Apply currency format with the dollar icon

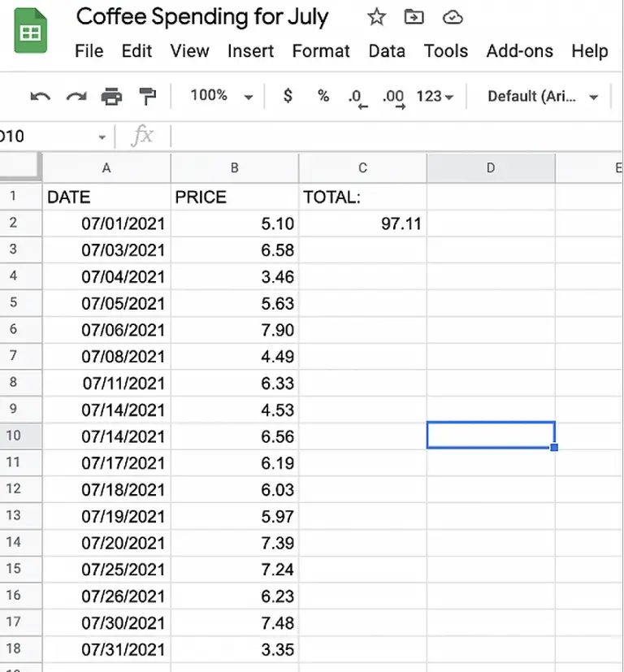click(288, 95)
